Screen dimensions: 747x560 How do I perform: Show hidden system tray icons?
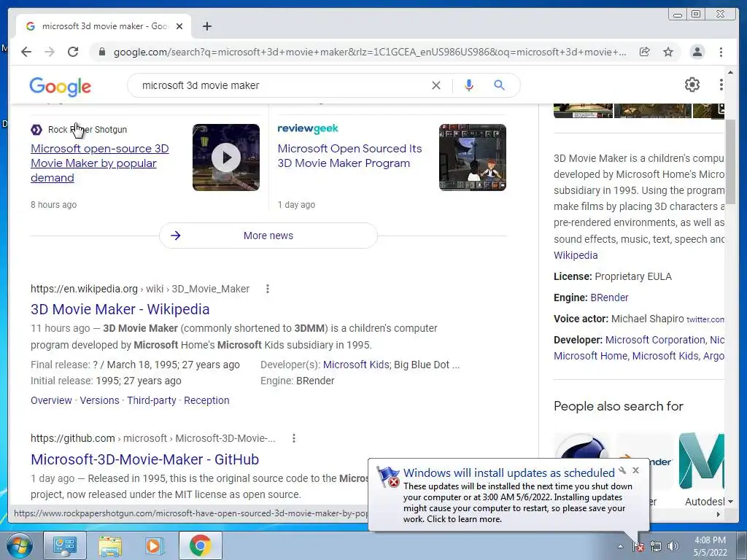(x=620, y=547)
